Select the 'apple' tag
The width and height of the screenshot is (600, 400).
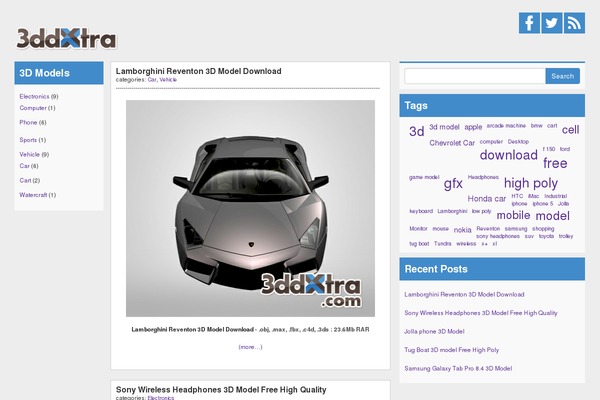[x=473, y=127]
